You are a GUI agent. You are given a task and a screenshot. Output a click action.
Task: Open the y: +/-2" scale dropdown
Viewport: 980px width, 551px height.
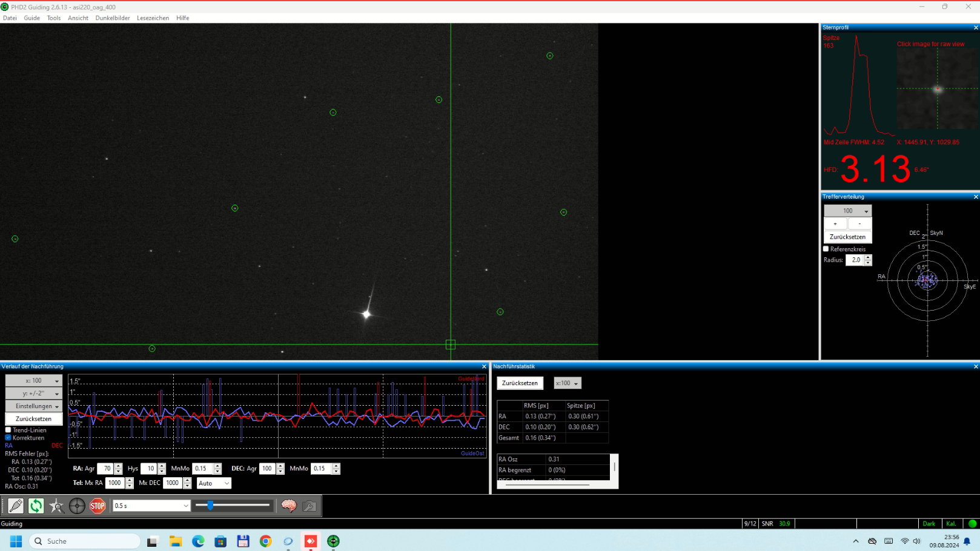point(34,394)
